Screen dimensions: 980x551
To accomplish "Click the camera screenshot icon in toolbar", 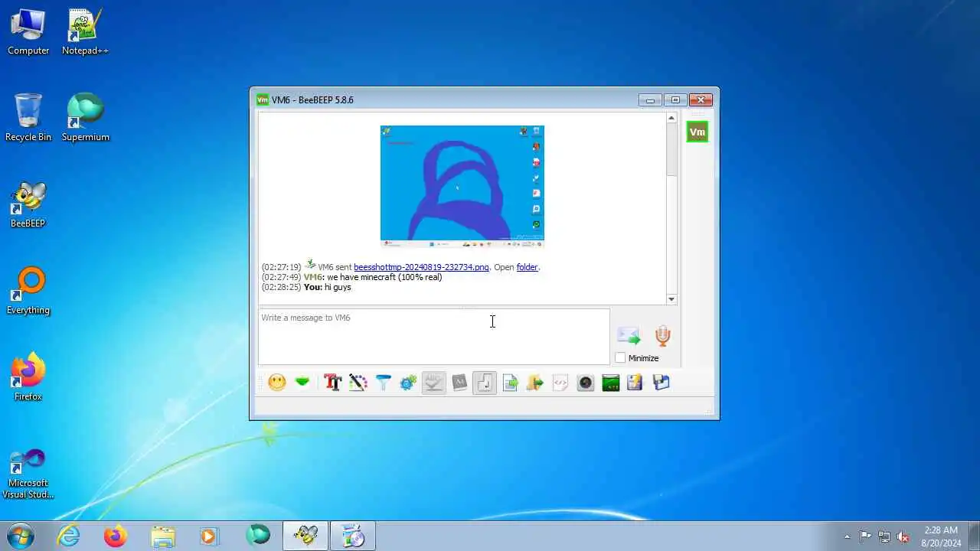I will tap(586, 382).
